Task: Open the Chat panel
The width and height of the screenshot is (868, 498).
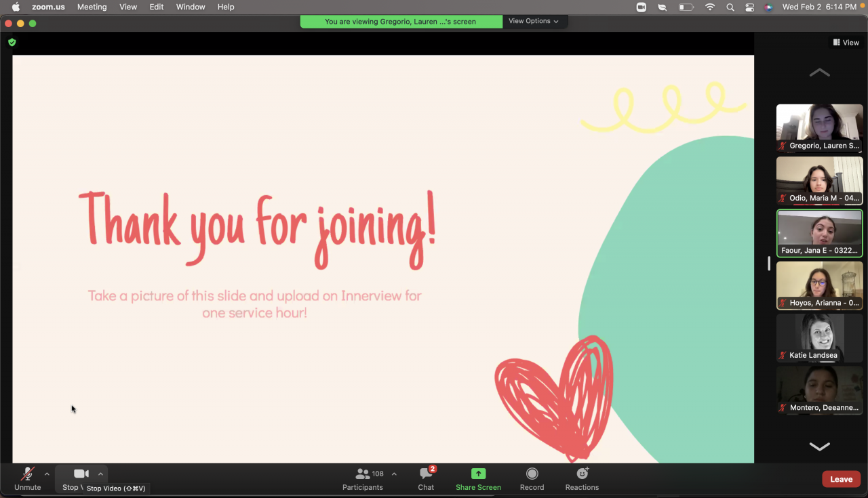Action: pos(426,478)
